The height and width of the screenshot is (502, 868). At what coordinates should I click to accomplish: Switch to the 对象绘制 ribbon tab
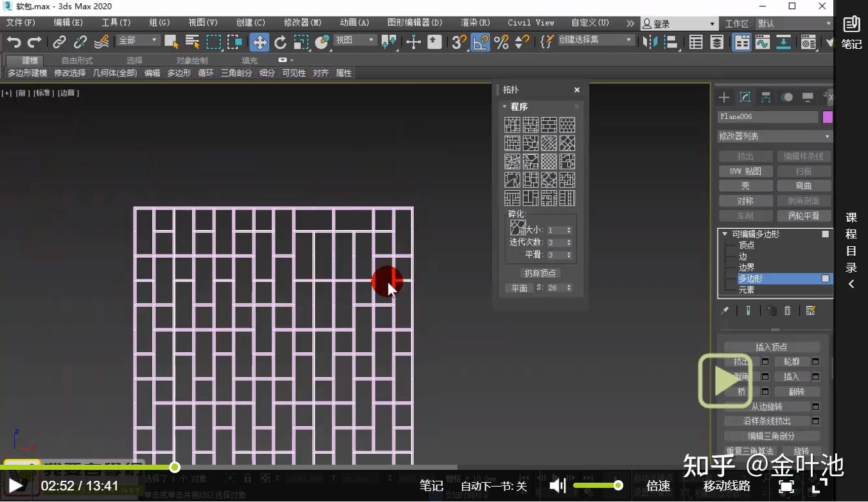click(192, 60)
